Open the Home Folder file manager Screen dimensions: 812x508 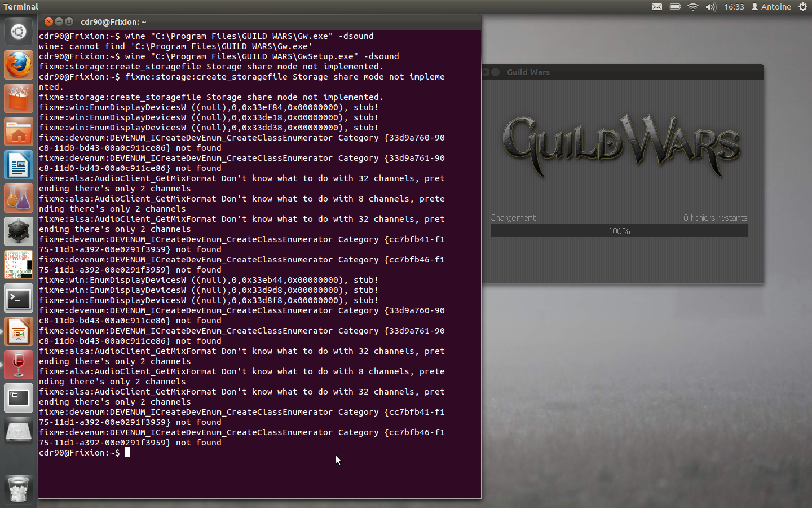pos(19,132)
